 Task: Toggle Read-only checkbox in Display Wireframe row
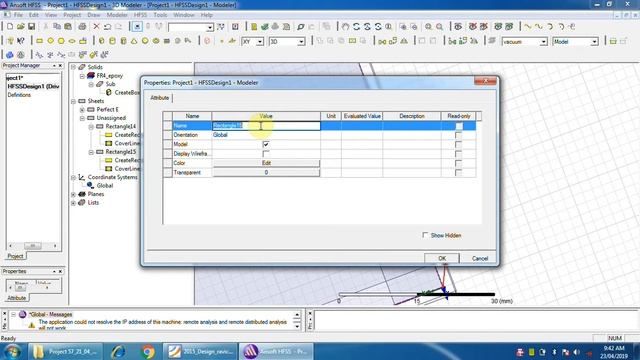[x=458, y=153]
